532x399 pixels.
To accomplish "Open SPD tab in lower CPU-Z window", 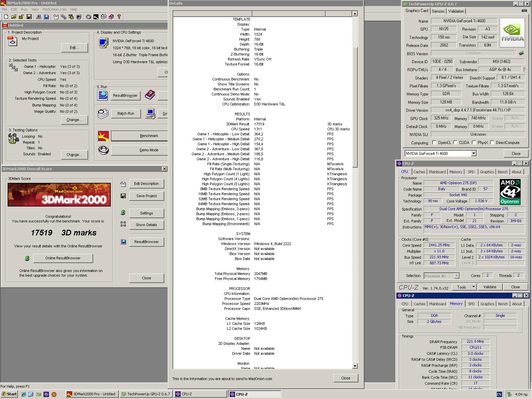I will 471,304.
